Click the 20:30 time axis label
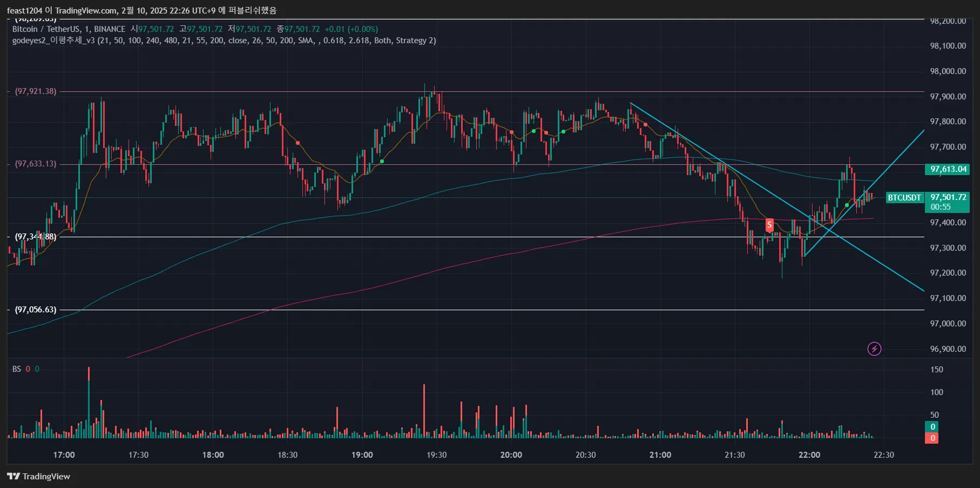Viewport: 980px width, 488px height. coord(585,455)
